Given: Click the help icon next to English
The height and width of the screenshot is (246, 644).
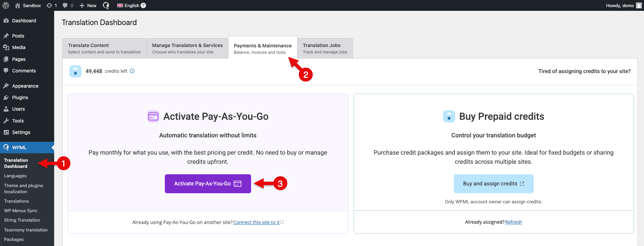Looking at the screenshot, I should (x=143, y=5).
